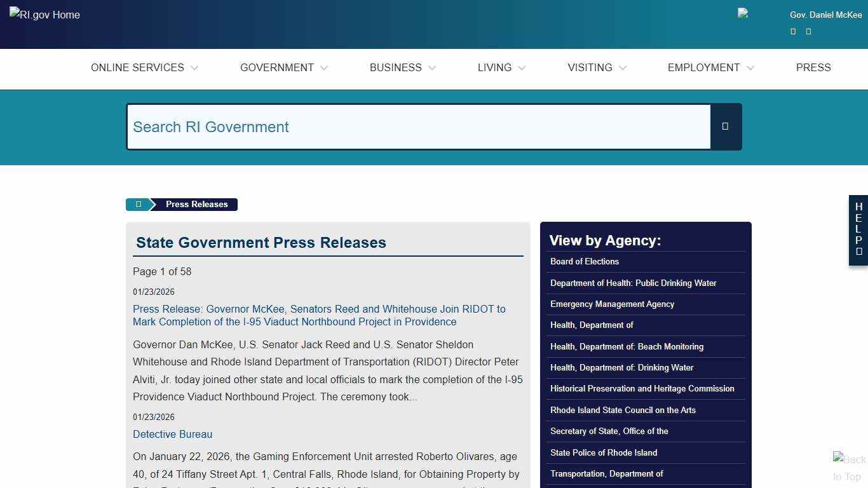Screen dimensions: 868x488
Task: Click the home icon in the breadcrumb
Action: tap(138, 204)
